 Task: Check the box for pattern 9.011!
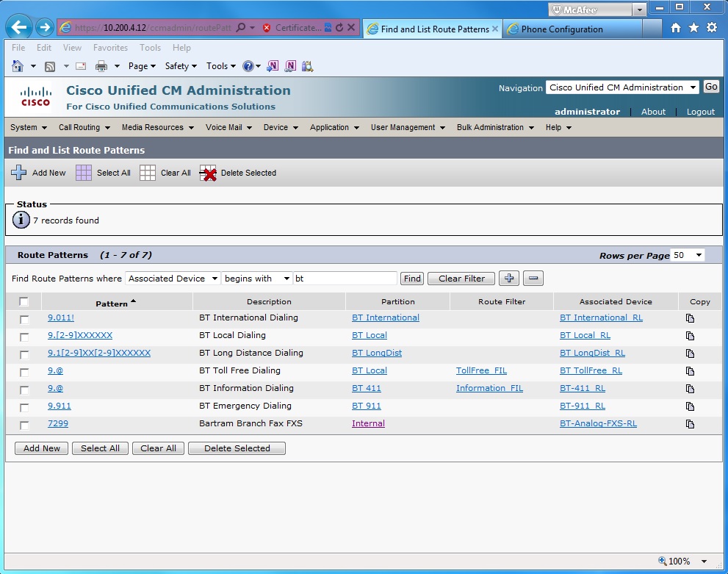24,320
